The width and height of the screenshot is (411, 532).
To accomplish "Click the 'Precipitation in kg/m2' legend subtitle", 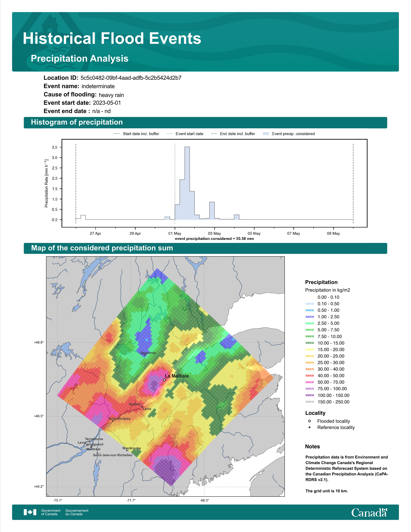I will [328, 290].
